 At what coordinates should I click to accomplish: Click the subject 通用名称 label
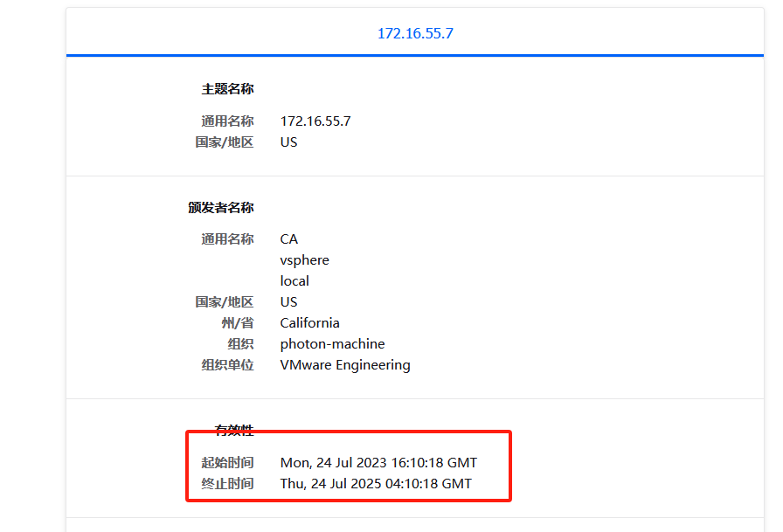[228, 121]
